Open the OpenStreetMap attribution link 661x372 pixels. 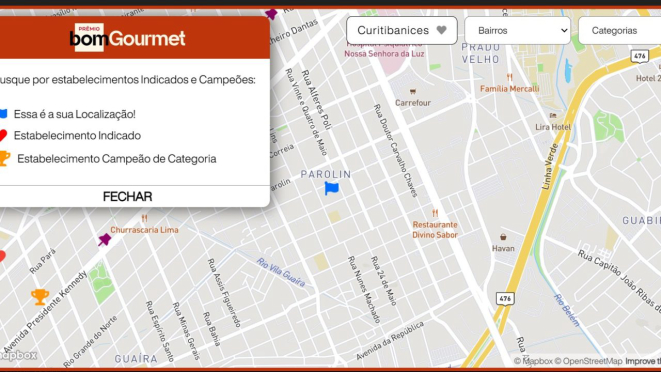click(588, 361)
